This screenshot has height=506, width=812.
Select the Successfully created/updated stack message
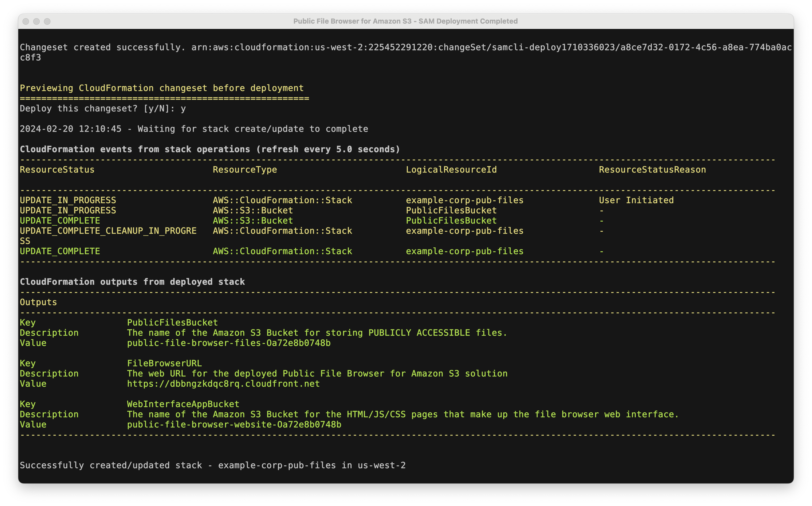(213, 465)
